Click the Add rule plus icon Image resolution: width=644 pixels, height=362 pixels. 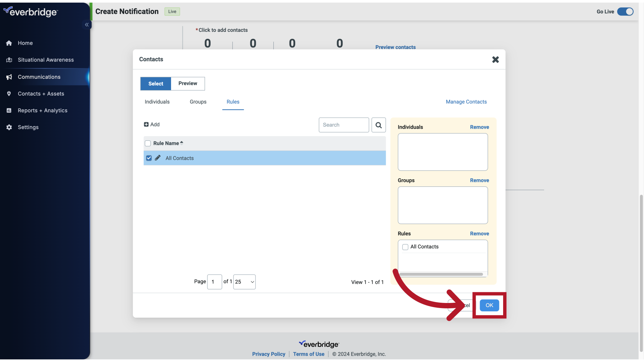tap(146, 125)
